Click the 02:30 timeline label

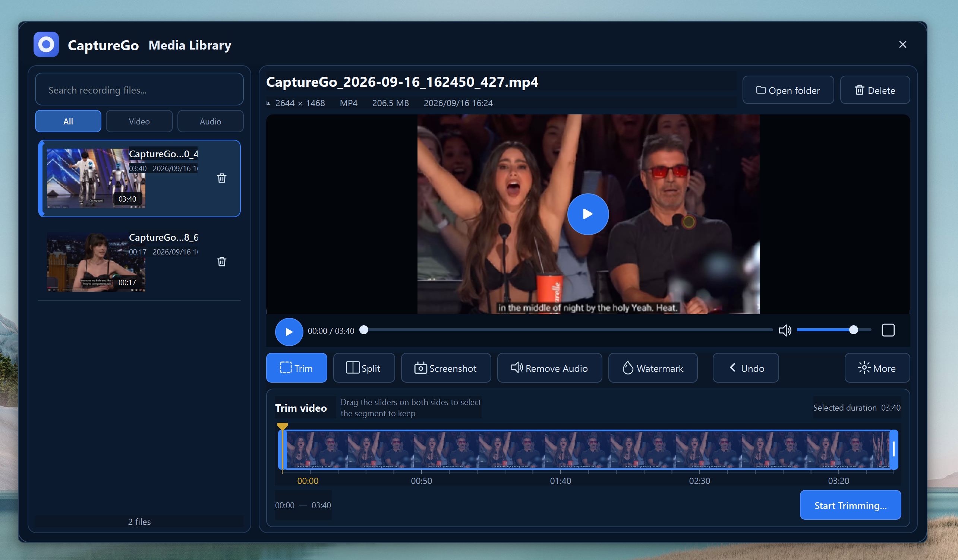(x=699, y=481)
